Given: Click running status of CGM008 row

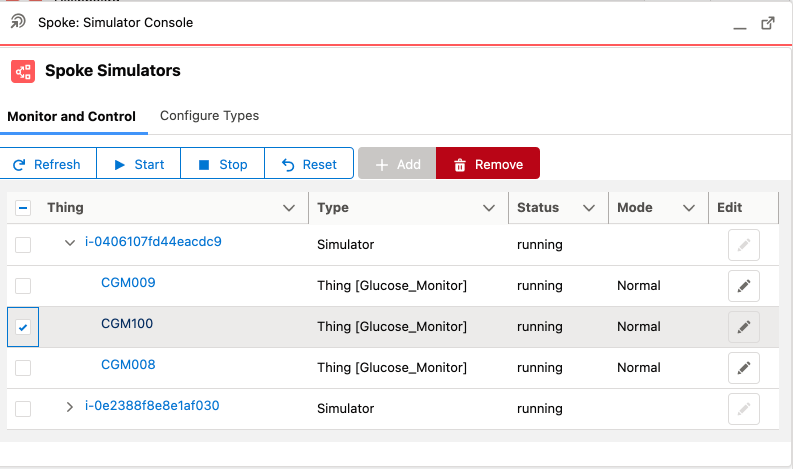Looking at the screenshot, I should click(x=540, y=368).
